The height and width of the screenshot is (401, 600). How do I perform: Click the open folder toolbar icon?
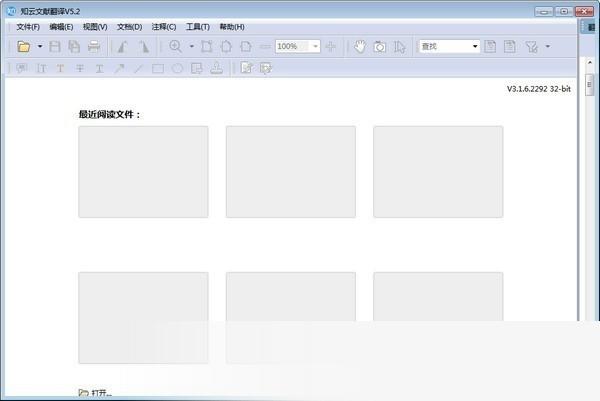coord(24,47)
